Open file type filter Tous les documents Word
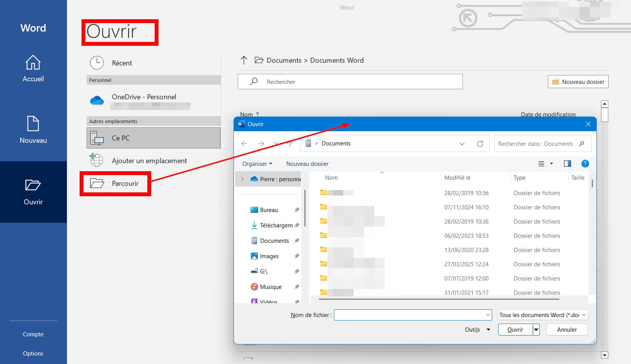 [x=543, y=315]
